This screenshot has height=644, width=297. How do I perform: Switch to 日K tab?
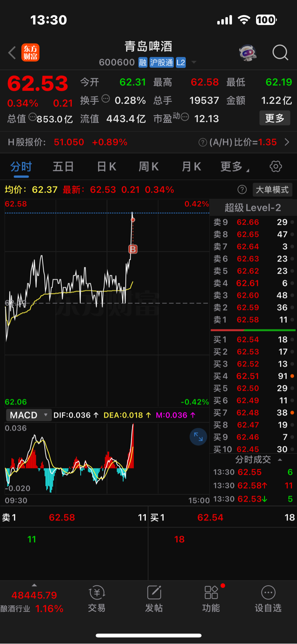[106, 167]
